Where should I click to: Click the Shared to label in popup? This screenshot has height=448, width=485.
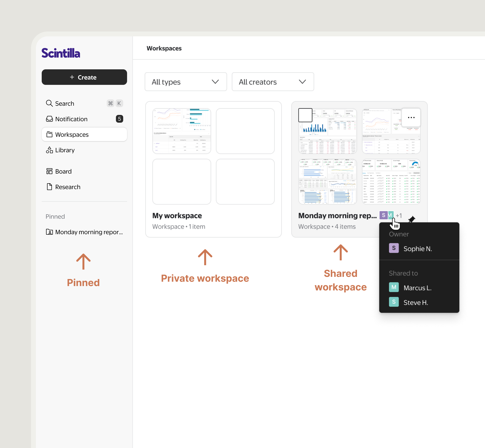(x=404, y=273)
